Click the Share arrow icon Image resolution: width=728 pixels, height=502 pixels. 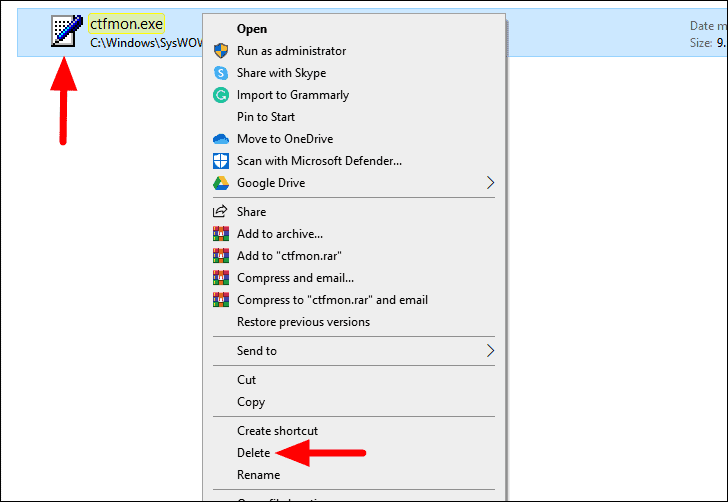[220, 211]
